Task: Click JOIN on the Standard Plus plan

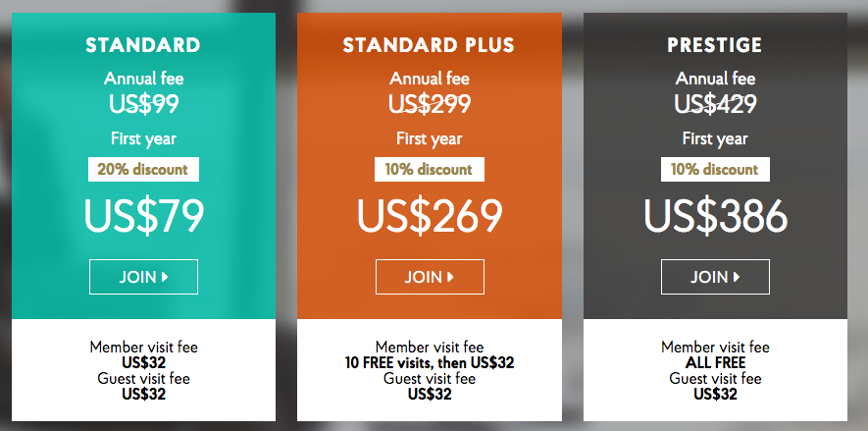Action: coord(430,277)
